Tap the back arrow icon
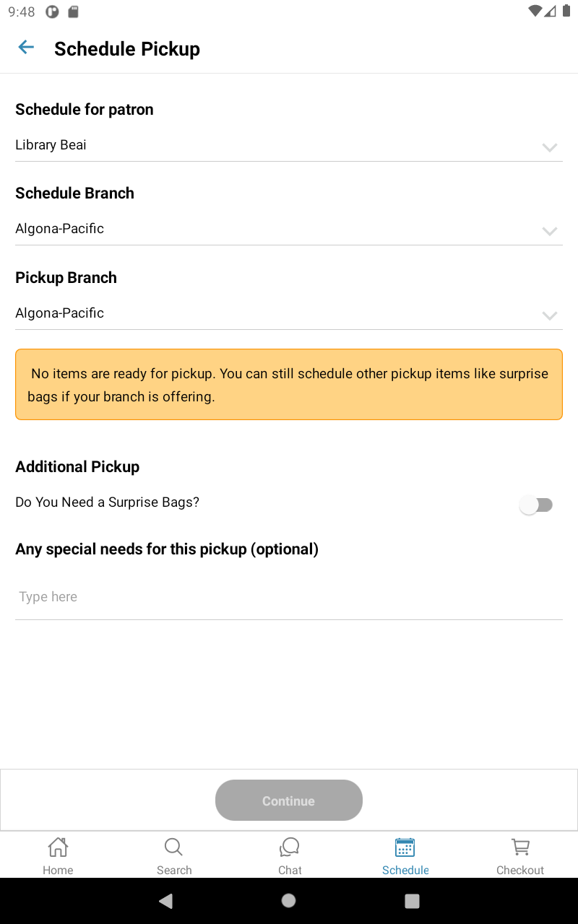This screenshot has height=924, width=578. pos(26,48)
